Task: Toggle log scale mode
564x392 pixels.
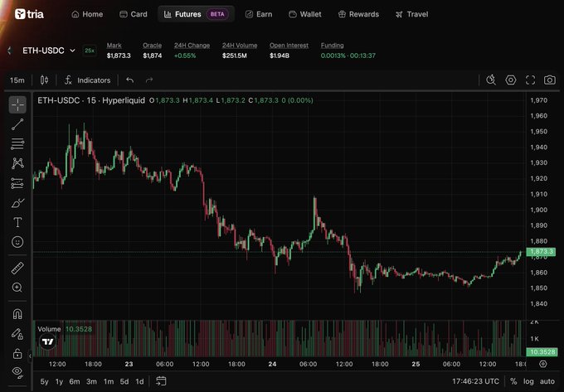Action: pyautogui.click(x=528, y=381)
